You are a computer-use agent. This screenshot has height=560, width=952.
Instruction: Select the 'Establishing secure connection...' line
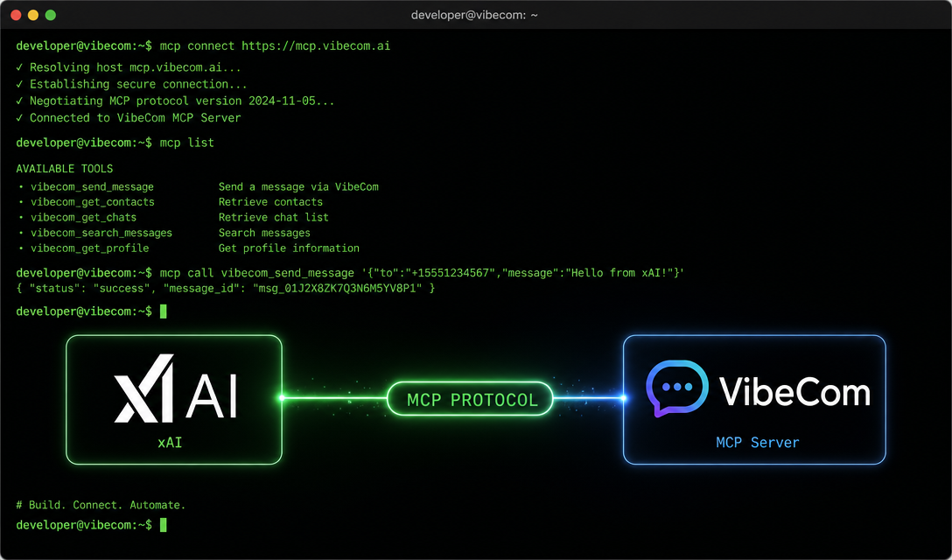tap(138, 84)
